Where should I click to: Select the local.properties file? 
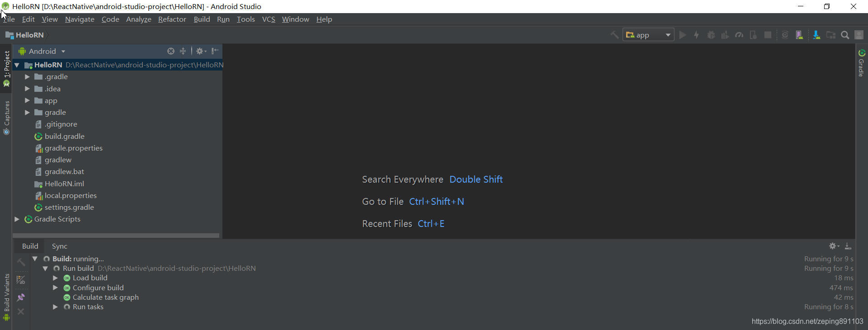(x=71, y=195)
